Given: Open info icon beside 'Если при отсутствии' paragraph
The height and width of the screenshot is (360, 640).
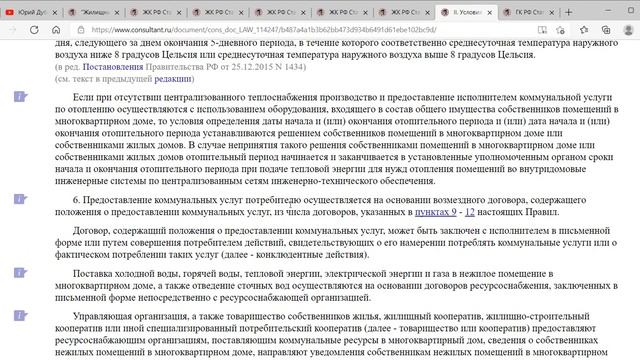Looking at the screenshot, I should [x=20, y=97].
